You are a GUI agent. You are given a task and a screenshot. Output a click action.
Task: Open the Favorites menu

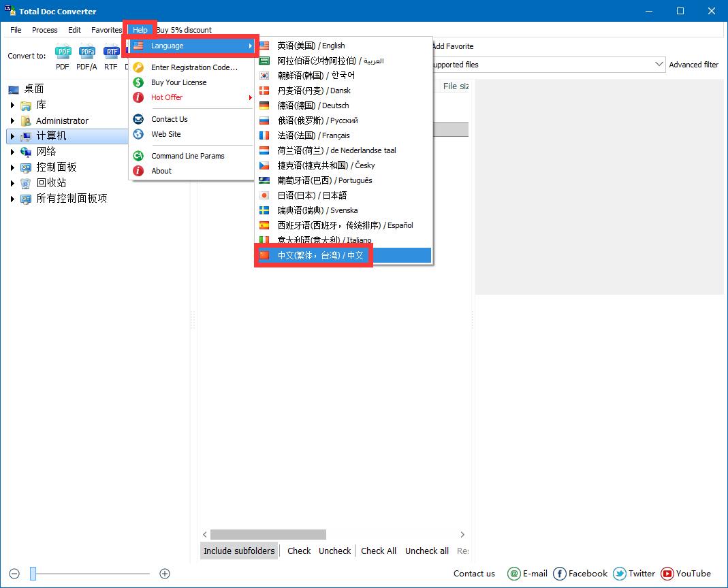[x=106, y=30]
